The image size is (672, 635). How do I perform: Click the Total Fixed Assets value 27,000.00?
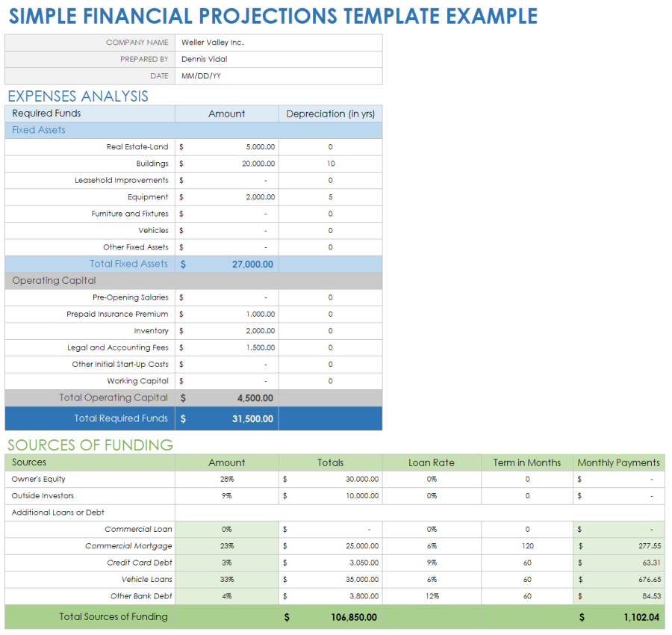pyautogui.click(x=252, y=264)
